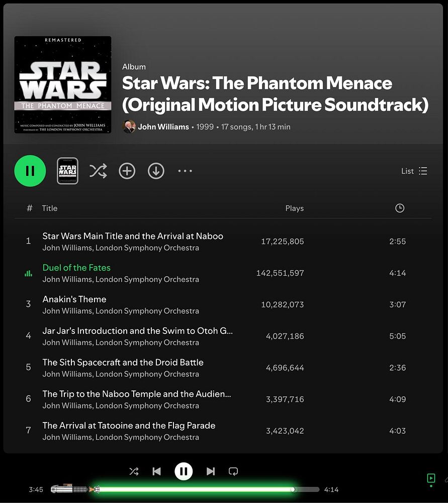Click the Star Wars album preview thumbnail
This screenshot has height=503, width=448.
coord(67,171)
